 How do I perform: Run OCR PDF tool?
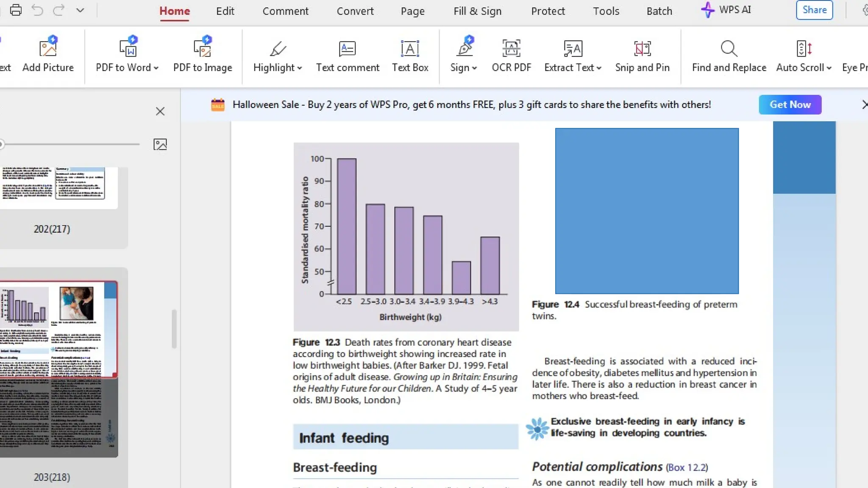(x=511, y=54)
